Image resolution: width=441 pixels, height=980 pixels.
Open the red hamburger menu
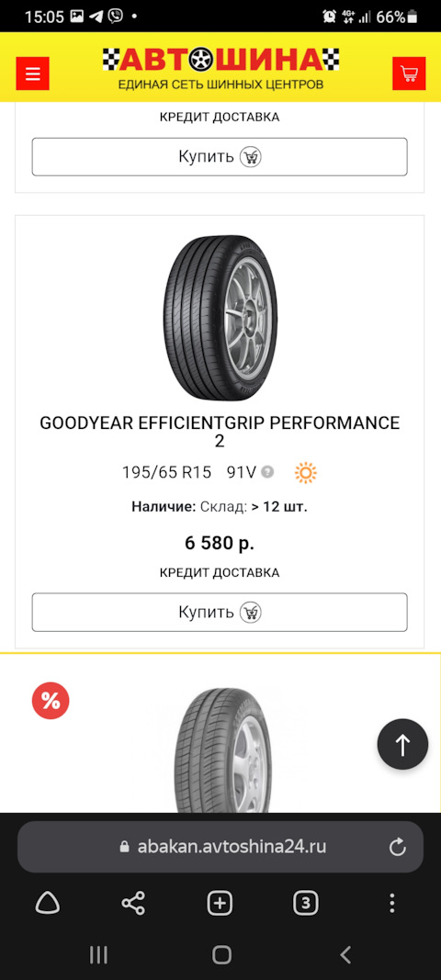tap(32, 73)
